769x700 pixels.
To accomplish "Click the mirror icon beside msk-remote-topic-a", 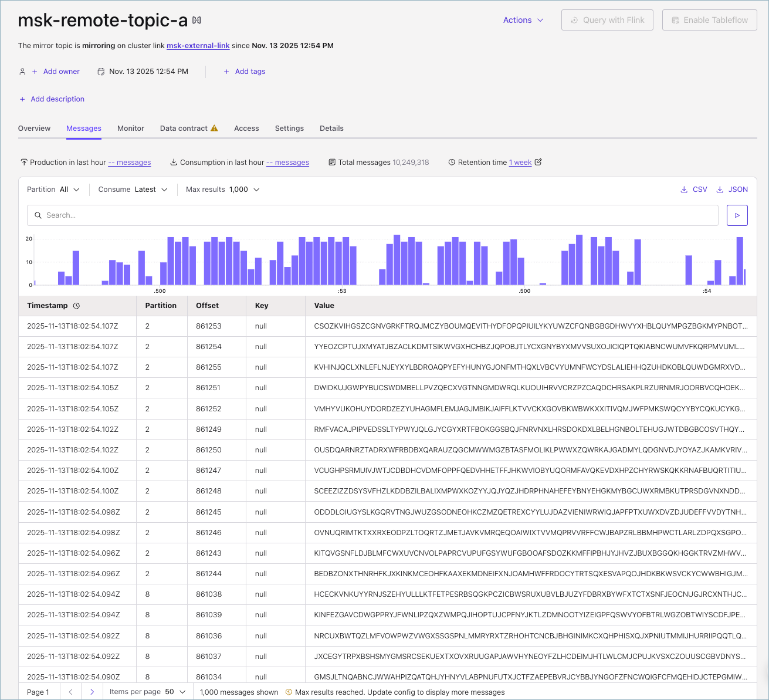I will [x=196, y=19].
